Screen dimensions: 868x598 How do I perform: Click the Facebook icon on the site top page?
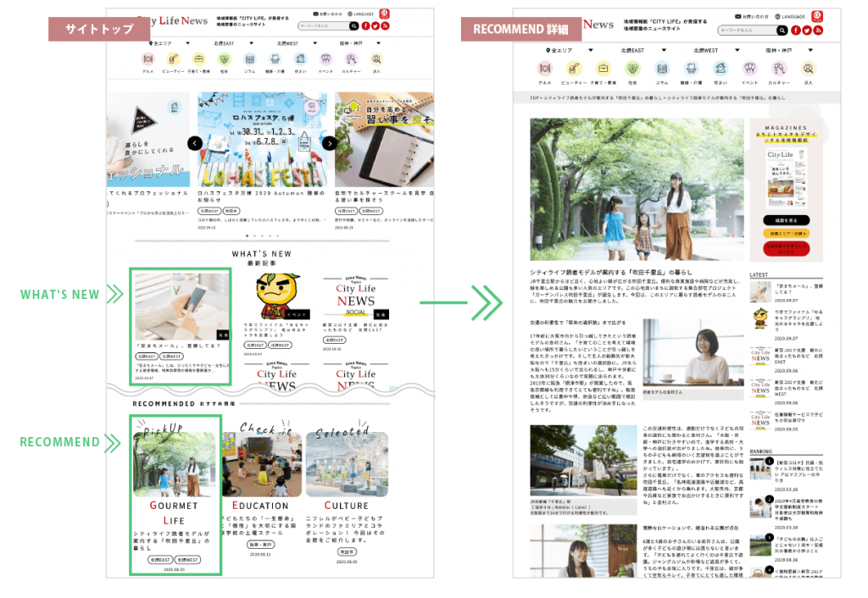tap(365, 26)
